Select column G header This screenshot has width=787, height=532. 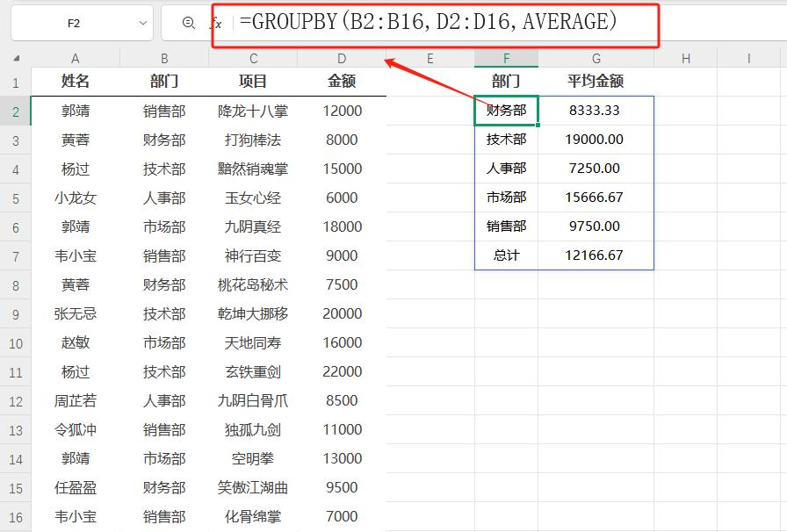click(x=596, y=58)
